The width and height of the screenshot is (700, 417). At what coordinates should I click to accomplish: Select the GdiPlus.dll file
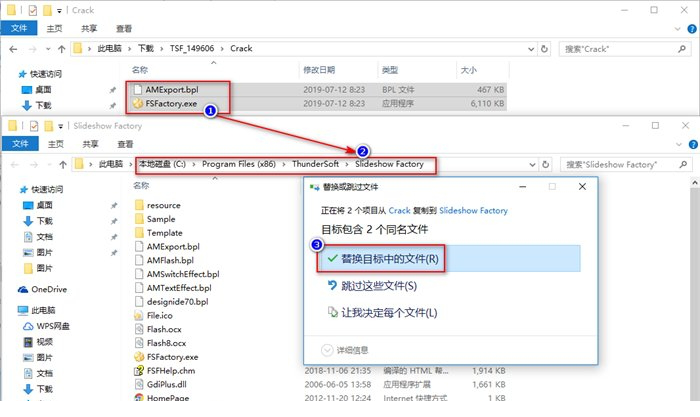click(168, 383)
